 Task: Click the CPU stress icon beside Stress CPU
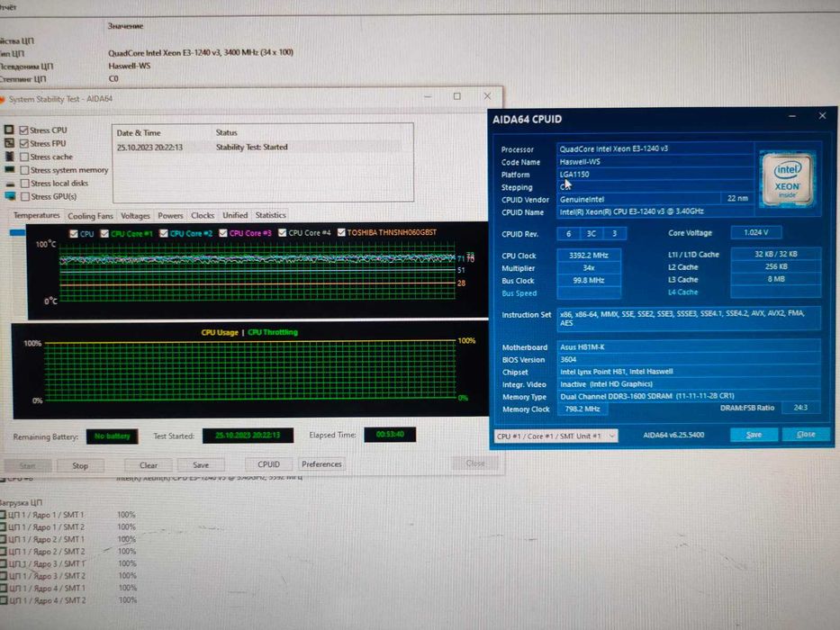(x=9, y=130)
